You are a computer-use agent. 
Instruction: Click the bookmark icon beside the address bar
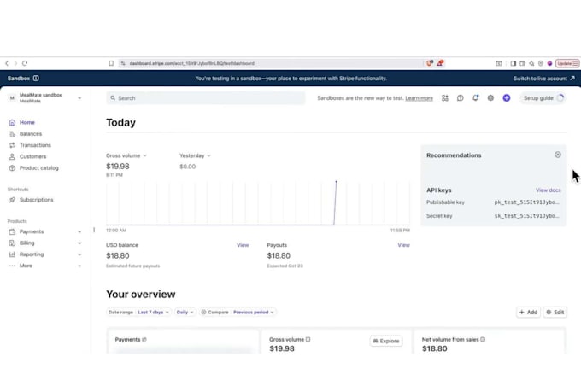[111, 63]
